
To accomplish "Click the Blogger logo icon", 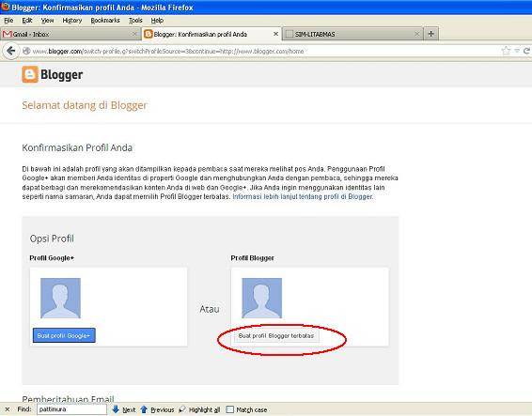I will [x=30, y=74].
